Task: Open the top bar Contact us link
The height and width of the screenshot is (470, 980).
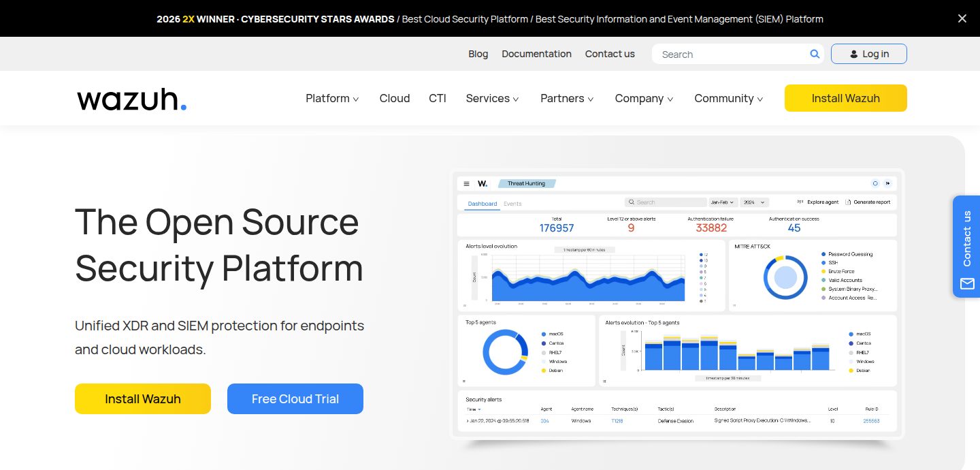Action: [x=610, y=54]
